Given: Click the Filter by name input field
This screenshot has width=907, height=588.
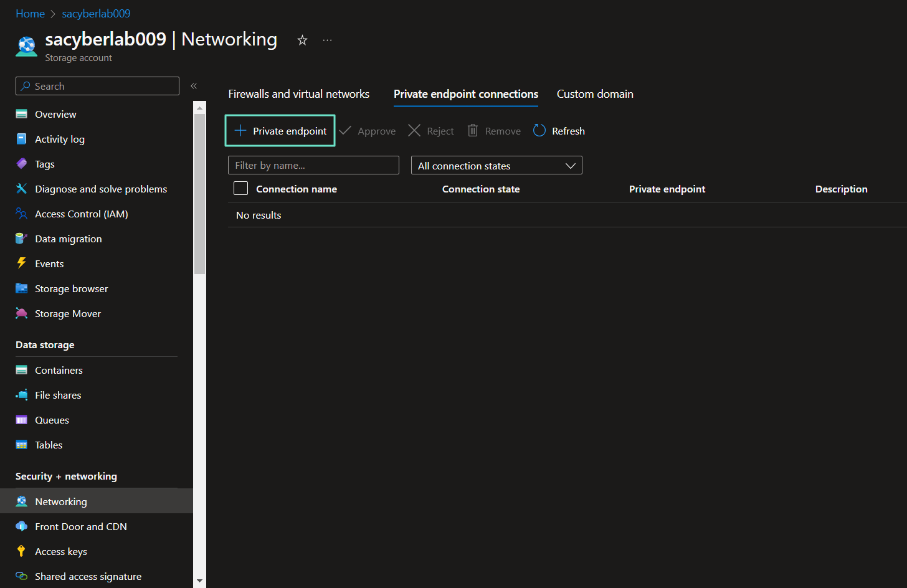Looking at the screenshot, I should tap(313, 165).
